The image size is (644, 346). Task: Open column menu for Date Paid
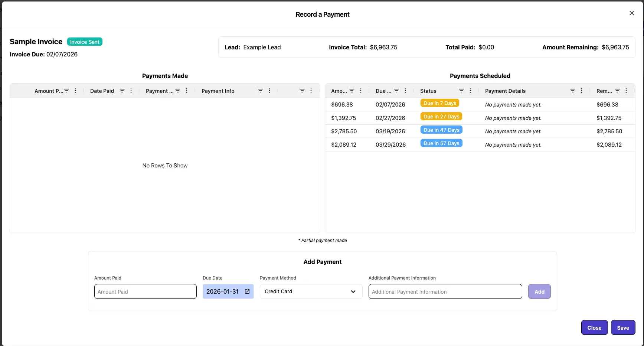tap(131, 91)
